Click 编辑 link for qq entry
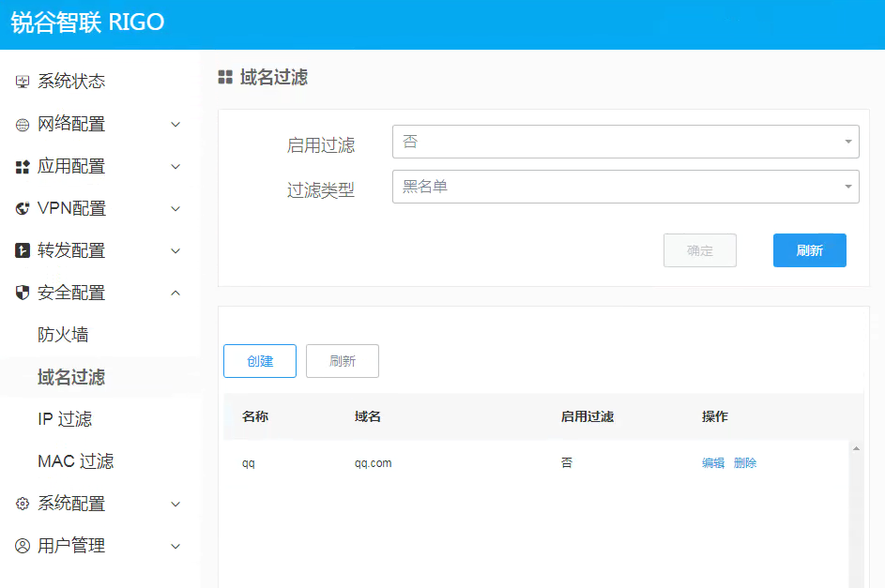 pyautogui.click(x=713, y=463)
